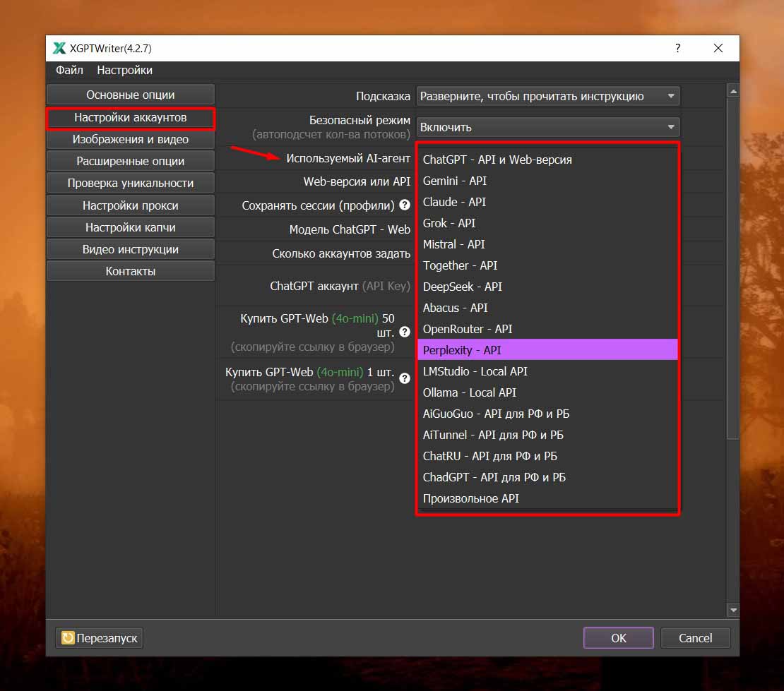
Task: Click the Cancel button
Action: tap(695, 638)
